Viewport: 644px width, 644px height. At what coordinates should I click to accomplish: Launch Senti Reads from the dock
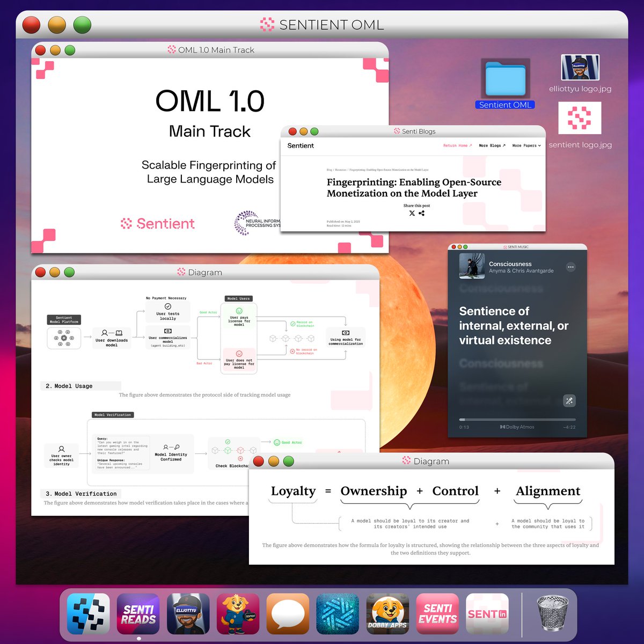click(x=138, y=614)
